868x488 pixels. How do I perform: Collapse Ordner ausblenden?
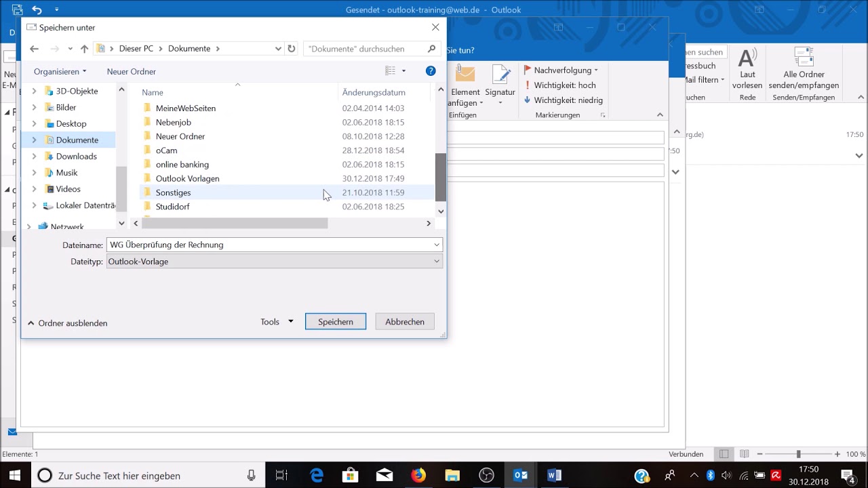67,323
